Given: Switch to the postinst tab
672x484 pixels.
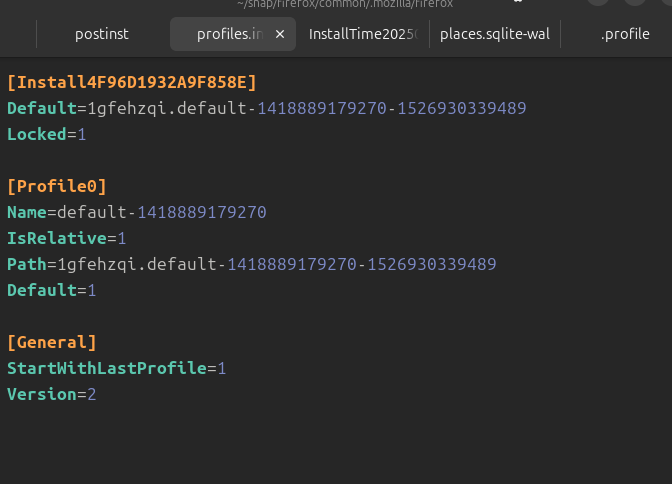Looking at the screenshot, I should [x=102, y=34].
